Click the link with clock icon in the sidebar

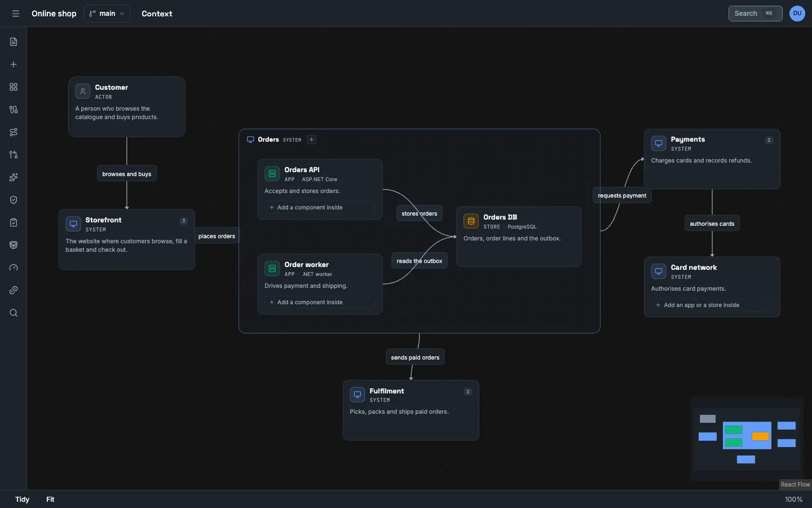[x=14, y=290]
